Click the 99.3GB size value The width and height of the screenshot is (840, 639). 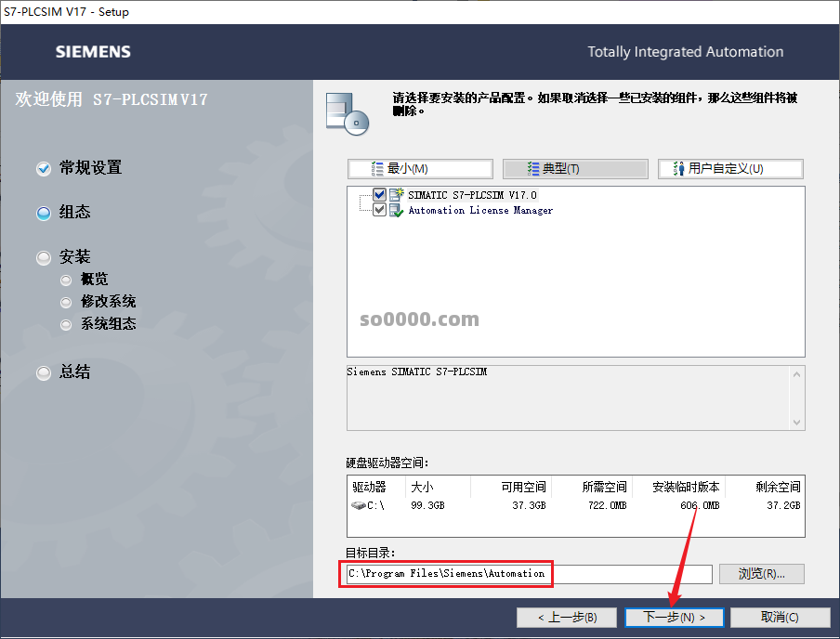(x=427, y=505)
